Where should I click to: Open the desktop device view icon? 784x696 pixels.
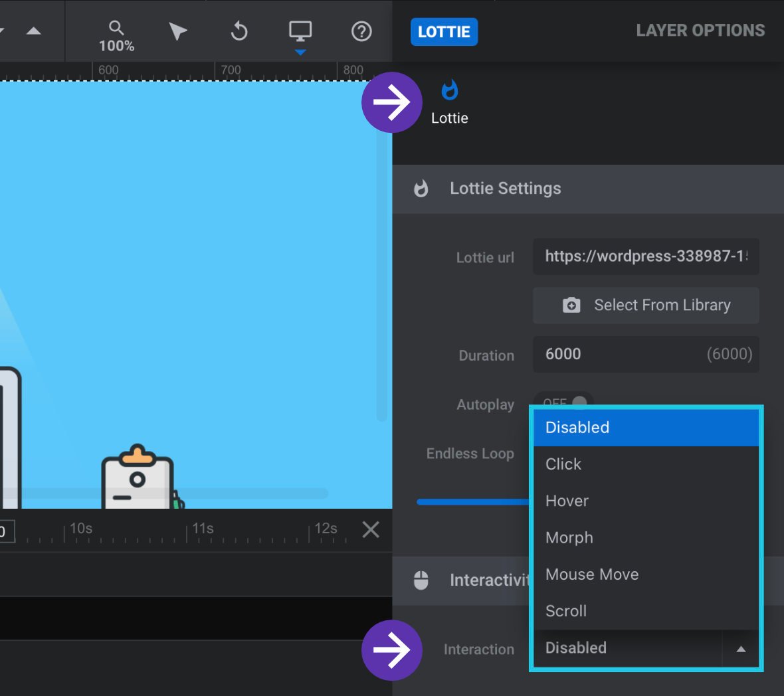tap(300, 31)
